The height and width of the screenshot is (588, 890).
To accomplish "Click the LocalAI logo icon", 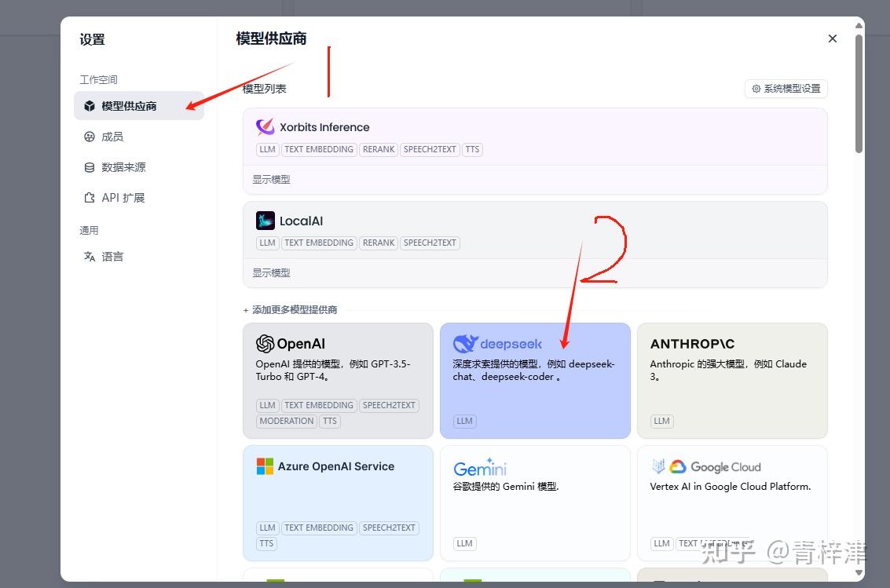I will coord(265,221).
